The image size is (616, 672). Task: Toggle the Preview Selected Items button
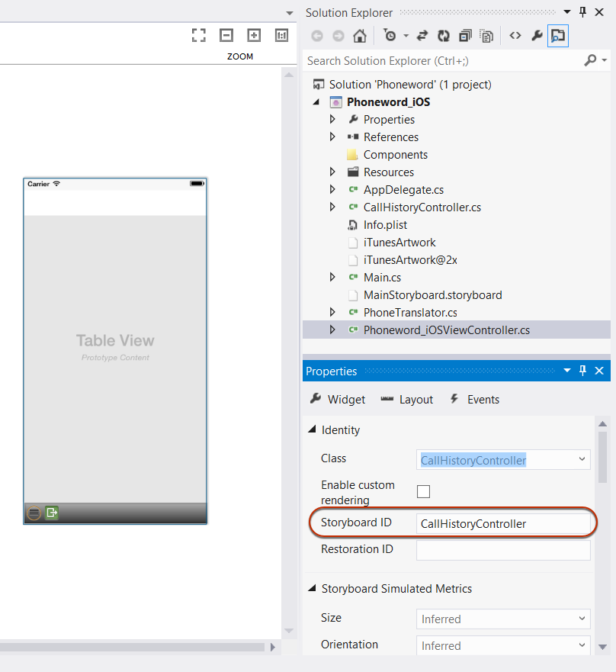pos(558,36)
